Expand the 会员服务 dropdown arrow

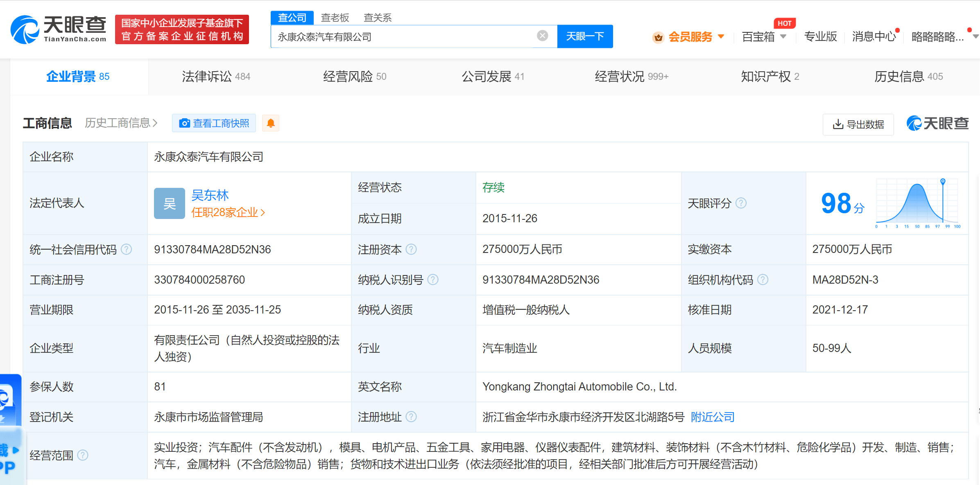click(721, 36)
